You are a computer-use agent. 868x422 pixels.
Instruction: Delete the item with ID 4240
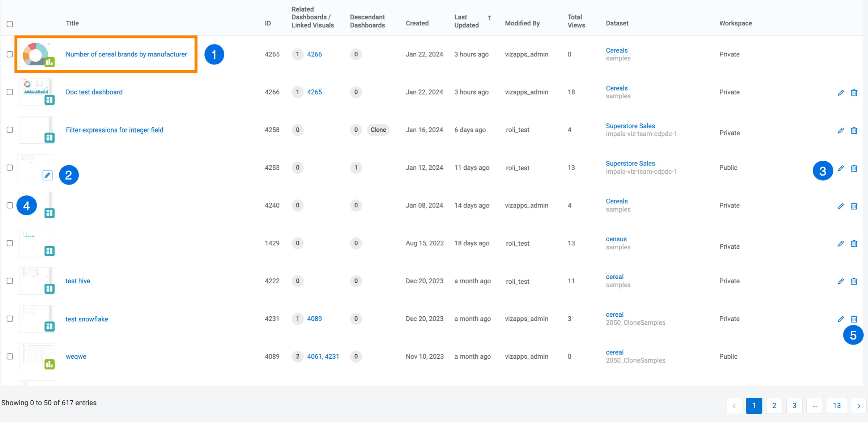point(854,206)
